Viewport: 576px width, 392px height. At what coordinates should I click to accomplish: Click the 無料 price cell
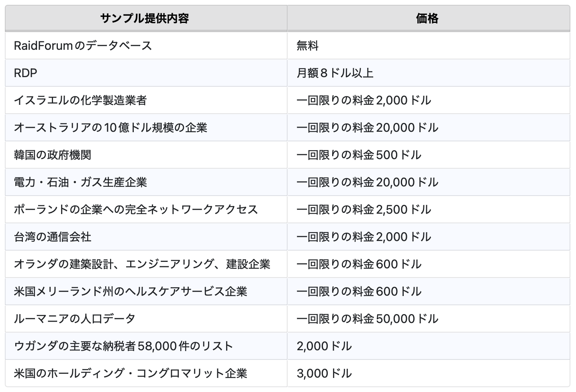pos(308,46)
